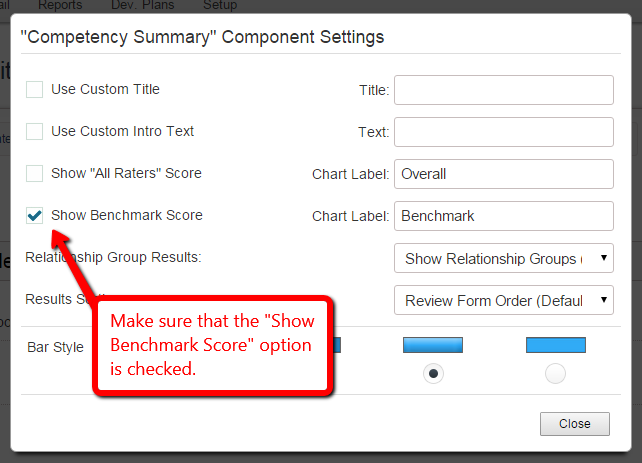Close the Component Settings dialog

[x=574, y=424]
